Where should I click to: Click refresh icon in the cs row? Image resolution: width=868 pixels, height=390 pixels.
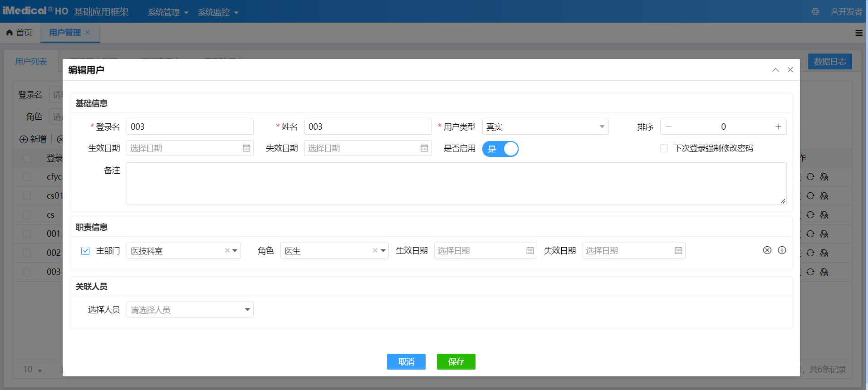[810, 215]
